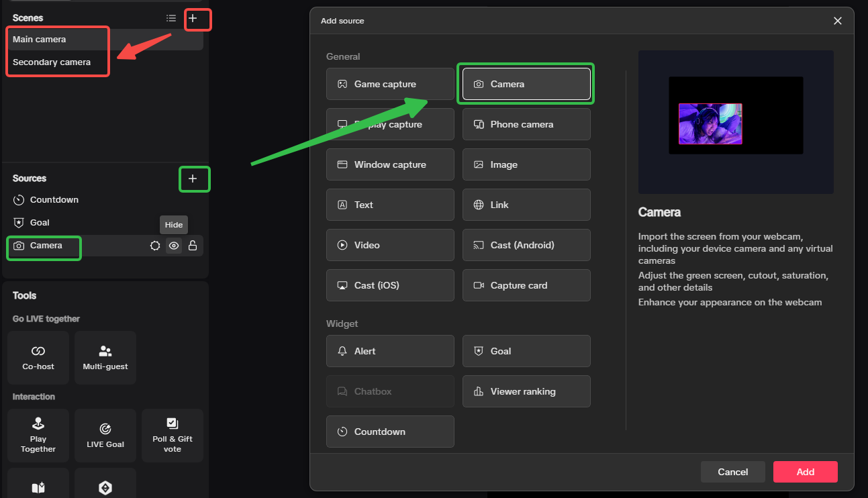The width and height of the screenshot is (868, 498).
Task: Hide the Camera source with the eye toggle
Action: 174,246
